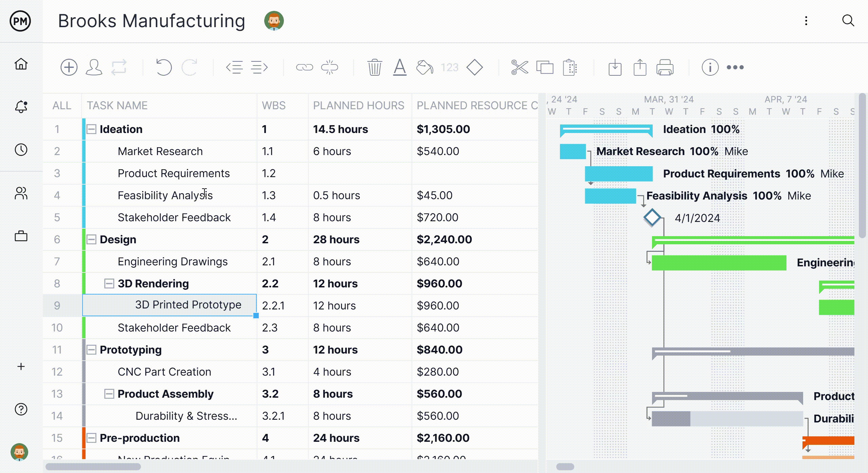868x473 pixels.
Task: Select the milestone diamond icon
Action: 474,67
